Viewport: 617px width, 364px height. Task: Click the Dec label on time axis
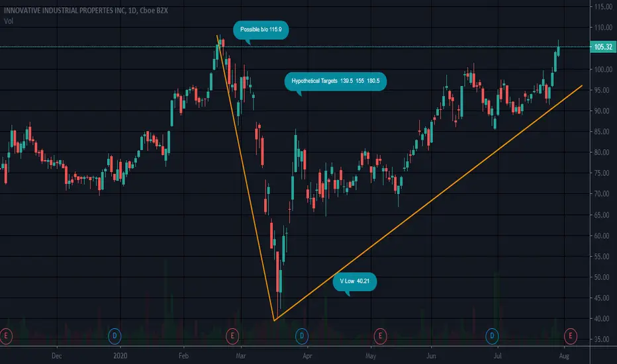click(x=57, y=356)
